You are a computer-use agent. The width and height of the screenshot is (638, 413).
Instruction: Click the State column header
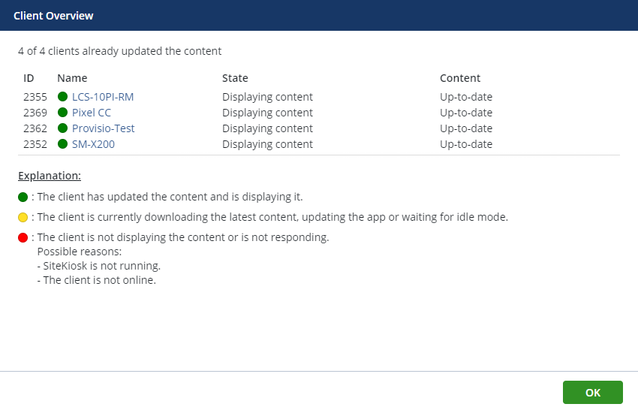[235, 78]
